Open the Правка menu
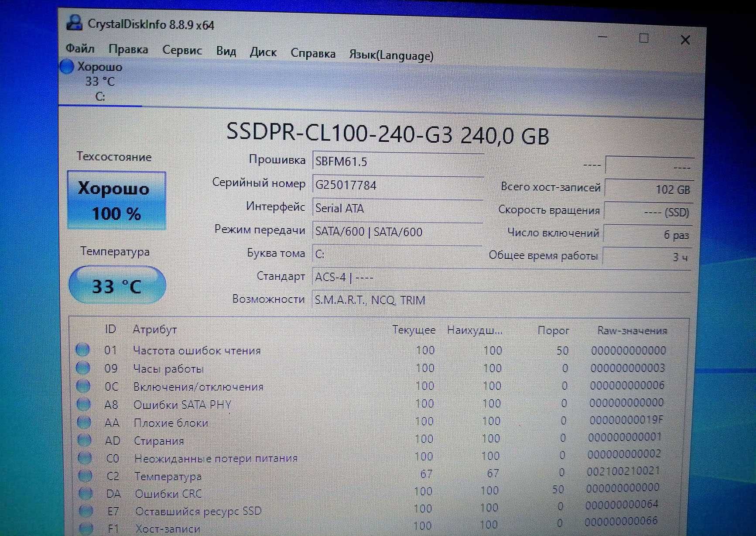This screenshot has height=536, width=756. tap(128, 49)
